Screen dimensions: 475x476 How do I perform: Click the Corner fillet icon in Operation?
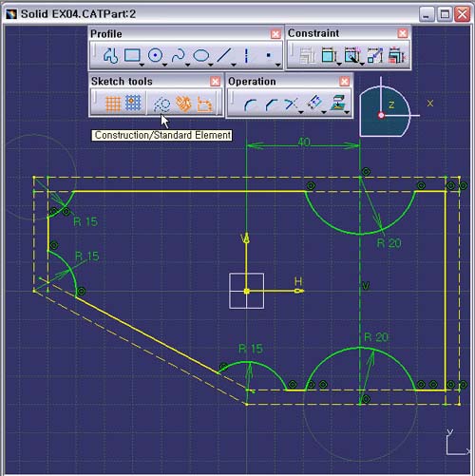[250, 105]
